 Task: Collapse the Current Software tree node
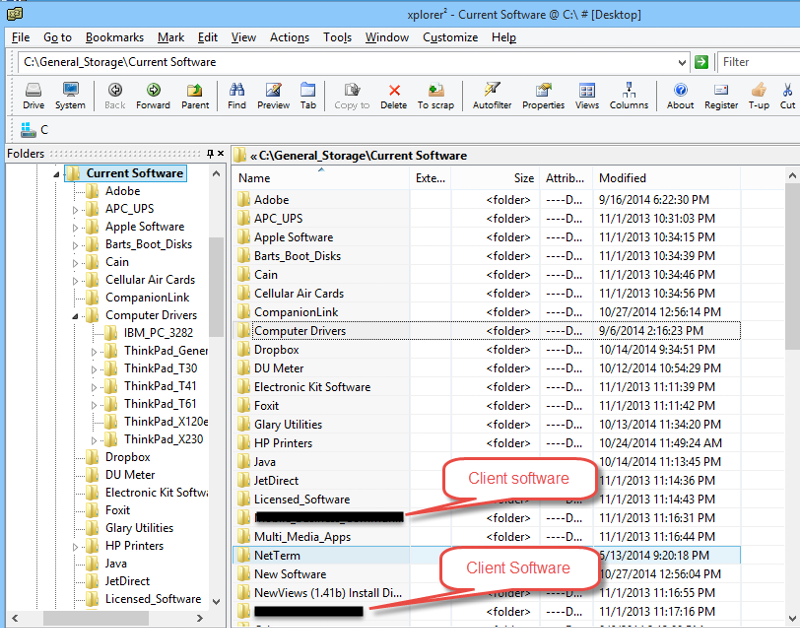point(56,174)
